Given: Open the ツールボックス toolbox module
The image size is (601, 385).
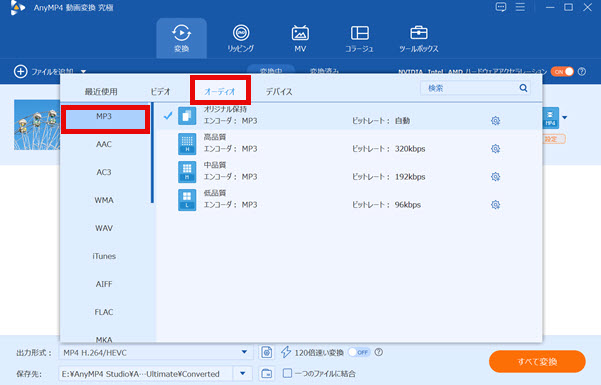Looking at the screenshot, I should click(419, 38).
